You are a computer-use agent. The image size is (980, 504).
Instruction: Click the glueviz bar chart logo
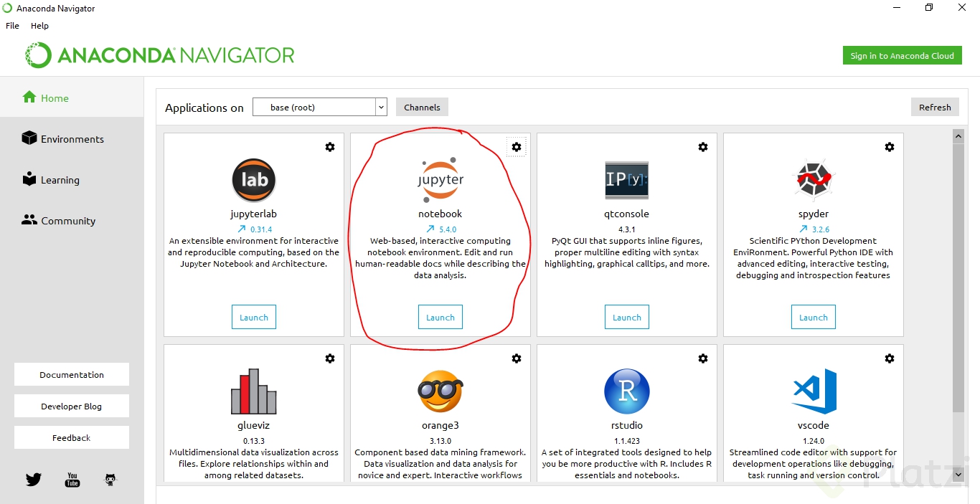(254, 391)
